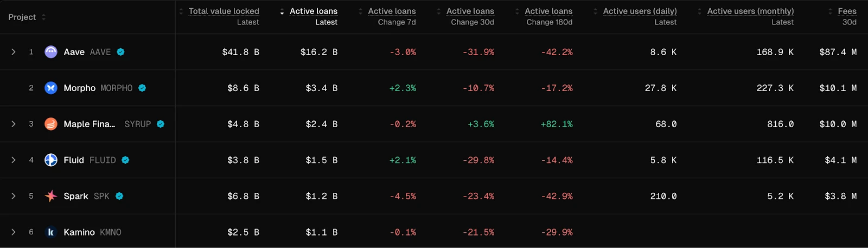Sort by Active users (daily) header
Image resolution: width=868 pixels, height=248 pixels.
tap(640, 11)
